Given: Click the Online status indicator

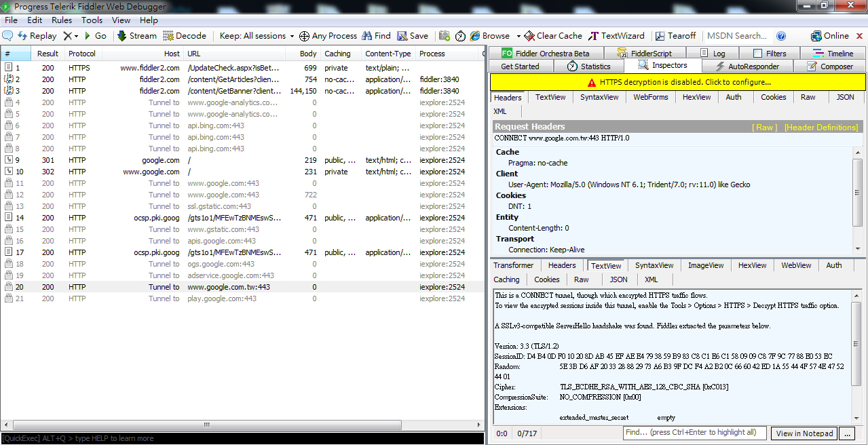Looking at the screenshot, I should click(830, 36).
